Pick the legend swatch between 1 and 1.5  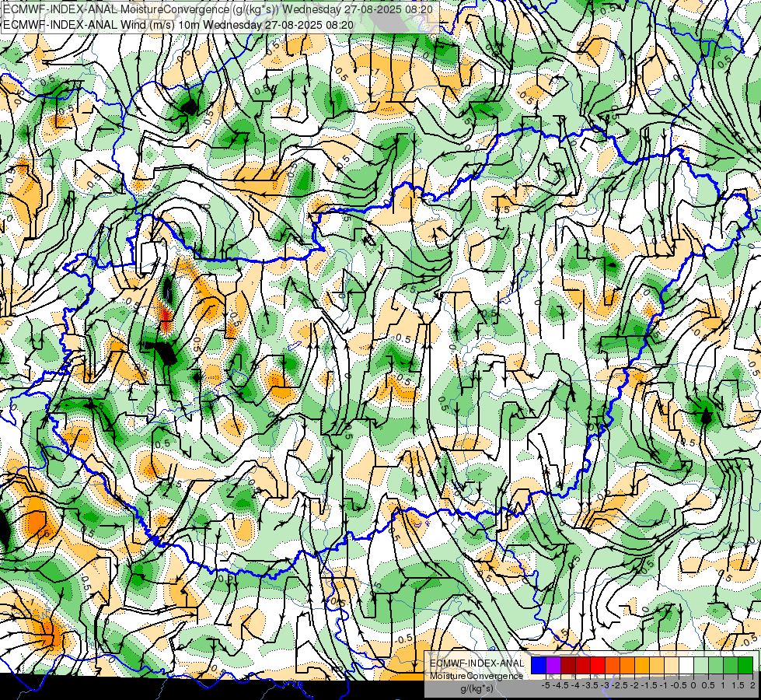click(x=716, y=666)
